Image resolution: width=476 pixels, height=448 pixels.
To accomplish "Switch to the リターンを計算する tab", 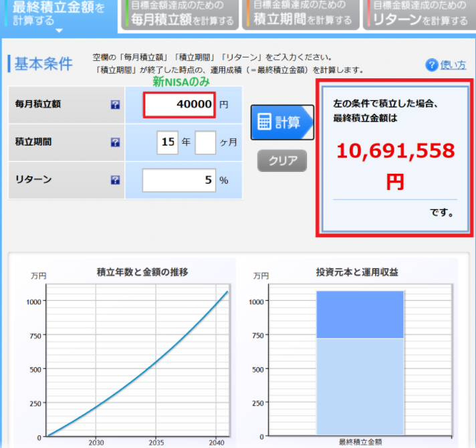I will 419,14.
